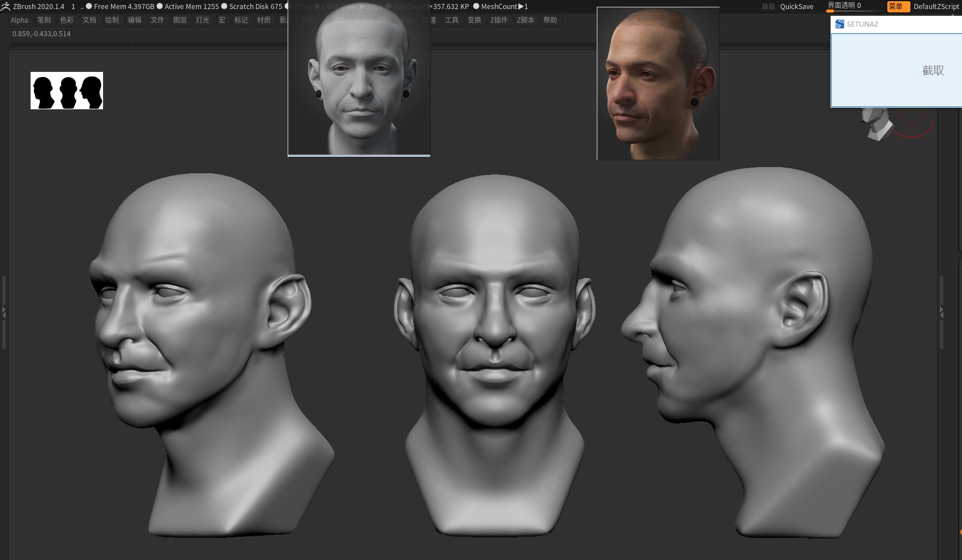Expand the left tray divider arrow
Viewport: 962px width, 560px height.
tap(3, 312)
